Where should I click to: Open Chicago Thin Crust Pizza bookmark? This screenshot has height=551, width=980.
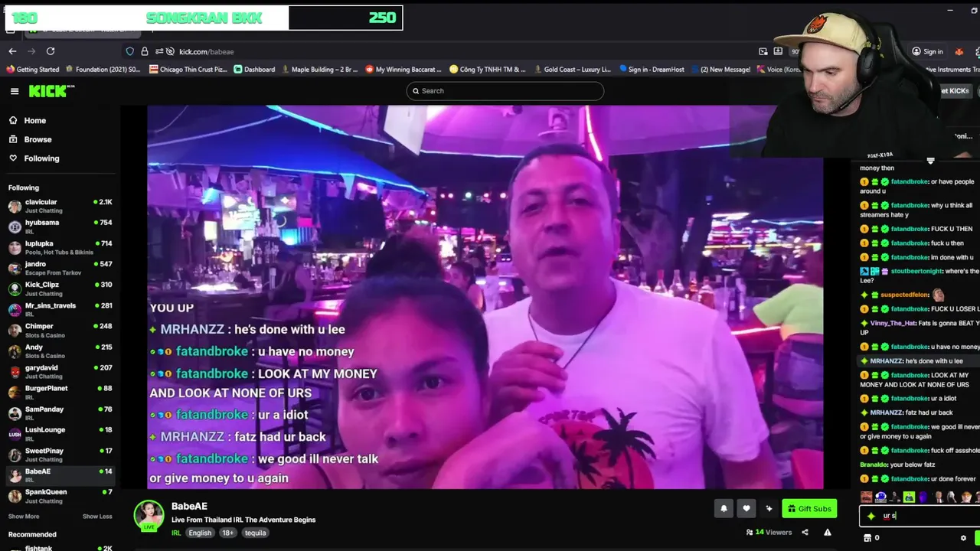pyautogui.click(x=188, y=70)
